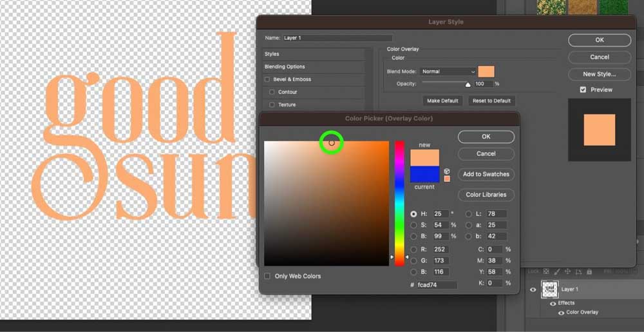Click the lock all padlock icon
The width and height of the screenshot is (644, 332).
(589, 271)
